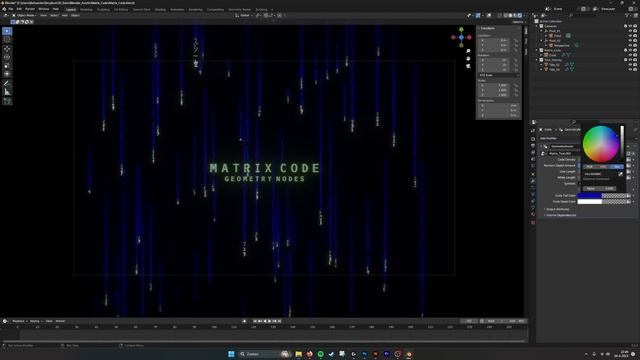Select RGB mode in the color picker

pos(590,167)
